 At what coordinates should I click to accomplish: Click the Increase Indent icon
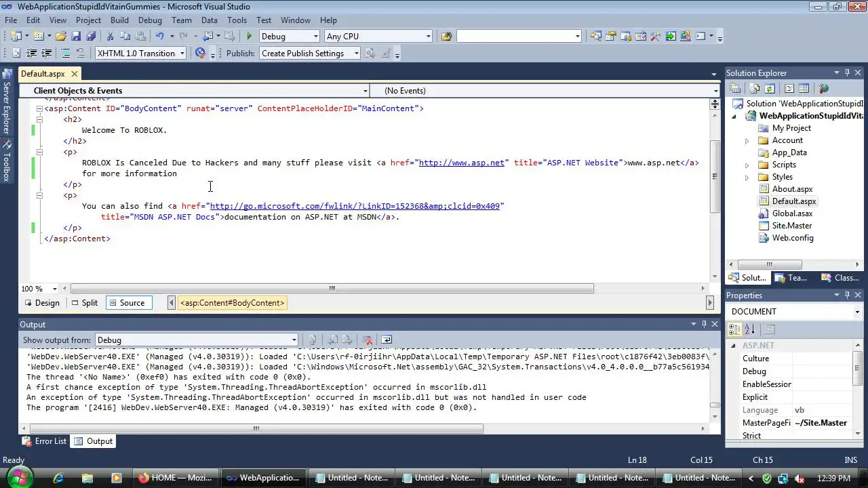pos(46,53)
